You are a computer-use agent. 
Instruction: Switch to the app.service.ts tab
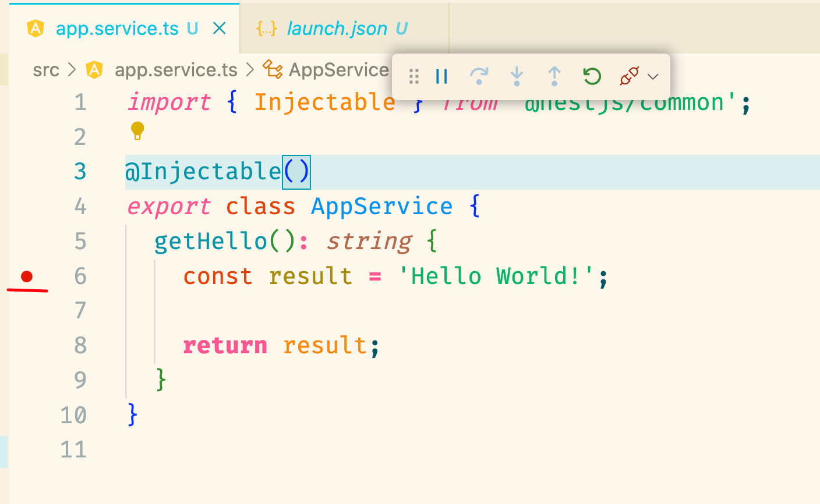(x=125, y=29)
